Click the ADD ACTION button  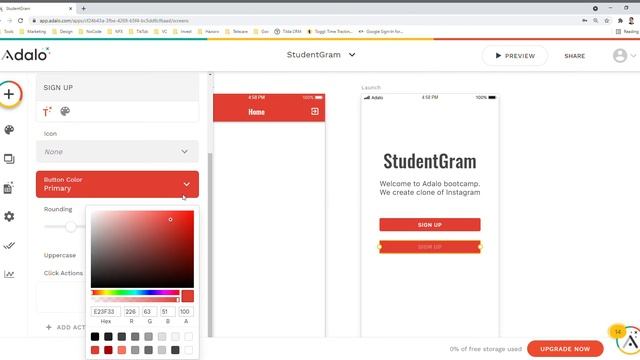pyautogui.click(x=65, y=327)
